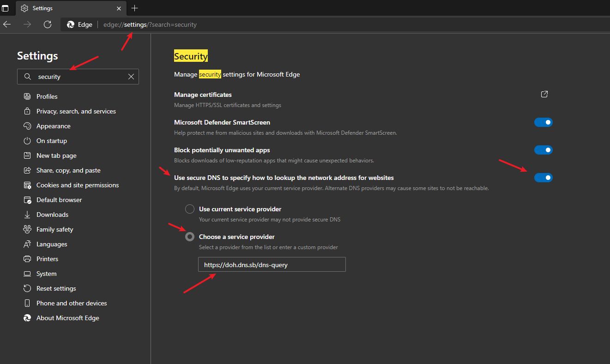Click the Downloads arrow icon

click(x=27, y=215)
